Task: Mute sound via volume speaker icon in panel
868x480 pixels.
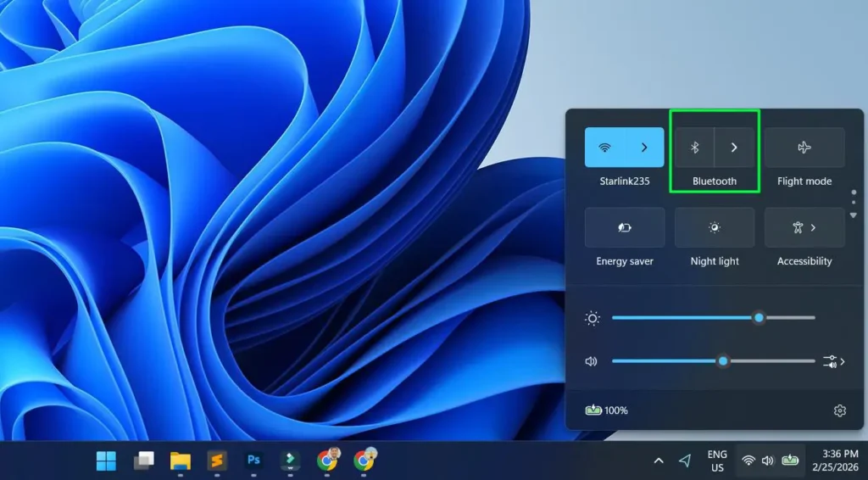Action: (x=591, y=361)
